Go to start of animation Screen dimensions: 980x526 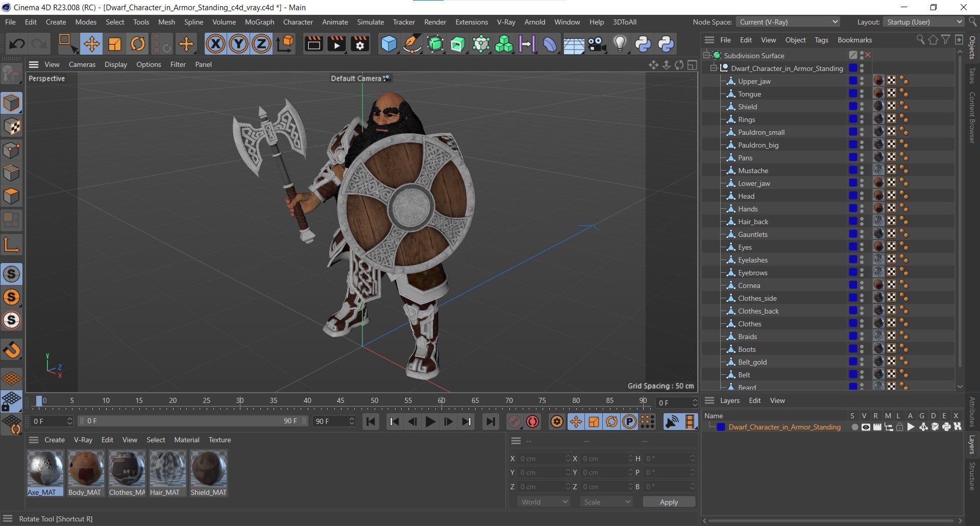(371, 421)
